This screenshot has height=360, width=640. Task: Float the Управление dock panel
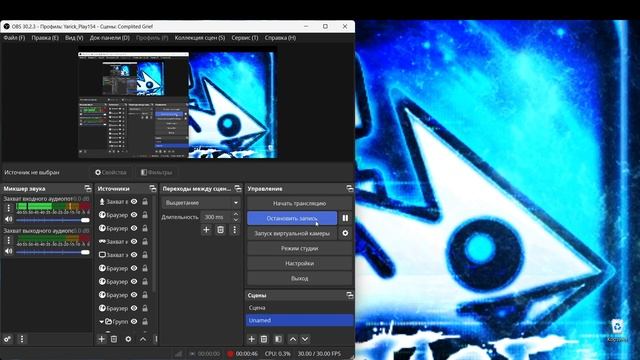(x=349, y=189)
